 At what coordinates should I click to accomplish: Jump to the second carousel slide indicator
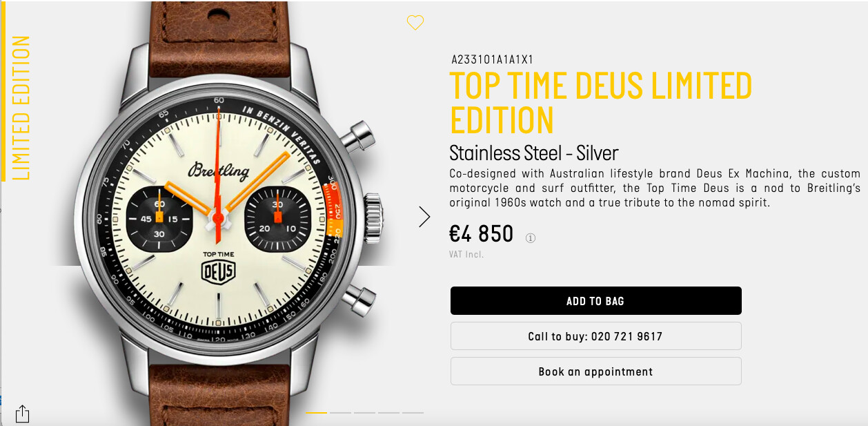tap(340, 412)
